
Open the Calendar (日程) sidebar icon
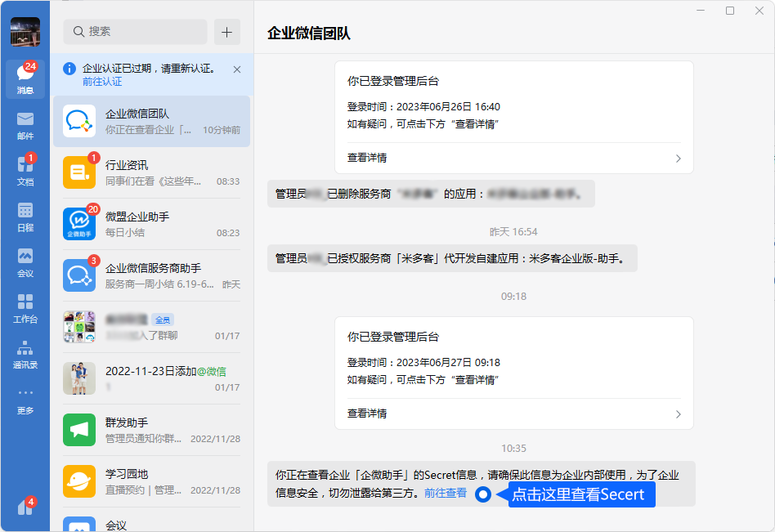[x=25, y=217]
